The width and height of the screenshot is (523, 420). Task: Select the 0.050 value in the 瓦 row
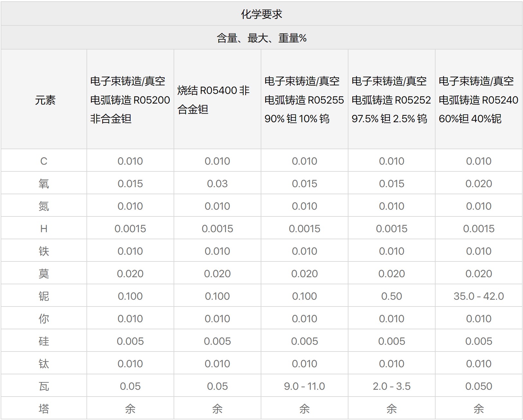[479, 386]
